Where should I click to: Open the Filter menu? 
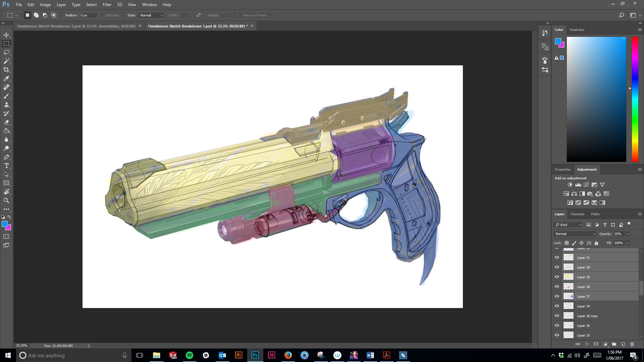(x=107, y=5)
